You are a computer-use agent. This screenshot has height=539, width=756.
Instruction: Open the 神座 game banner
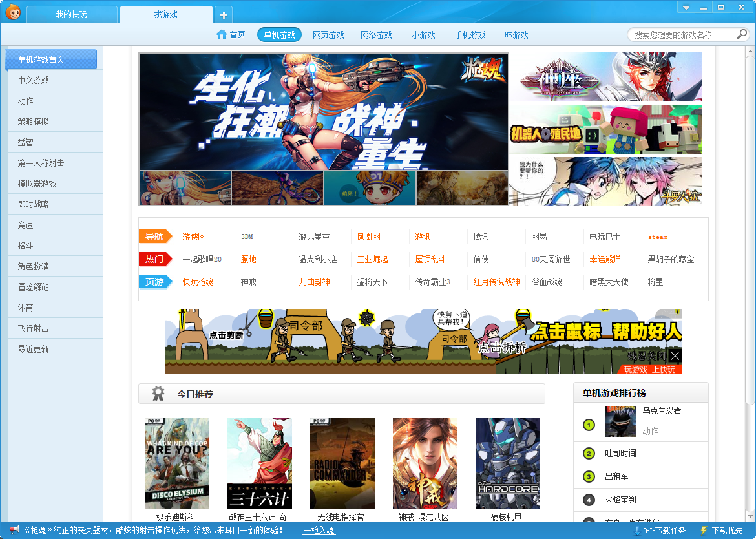pyautogui.click(x=606, y=77)
